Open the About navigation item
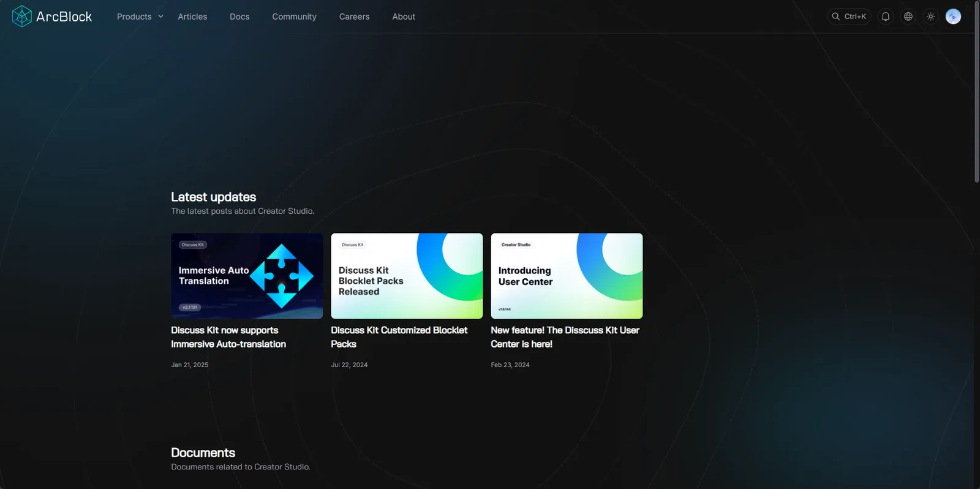Viewport: 980px width, 489px height. [404, 17]
